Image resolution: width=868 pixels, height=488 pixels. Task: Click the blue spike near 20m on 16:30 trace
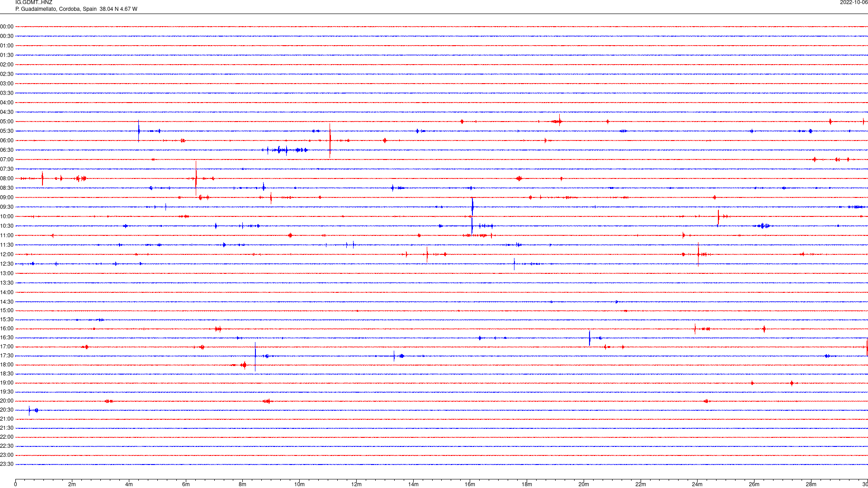[590, 338]
